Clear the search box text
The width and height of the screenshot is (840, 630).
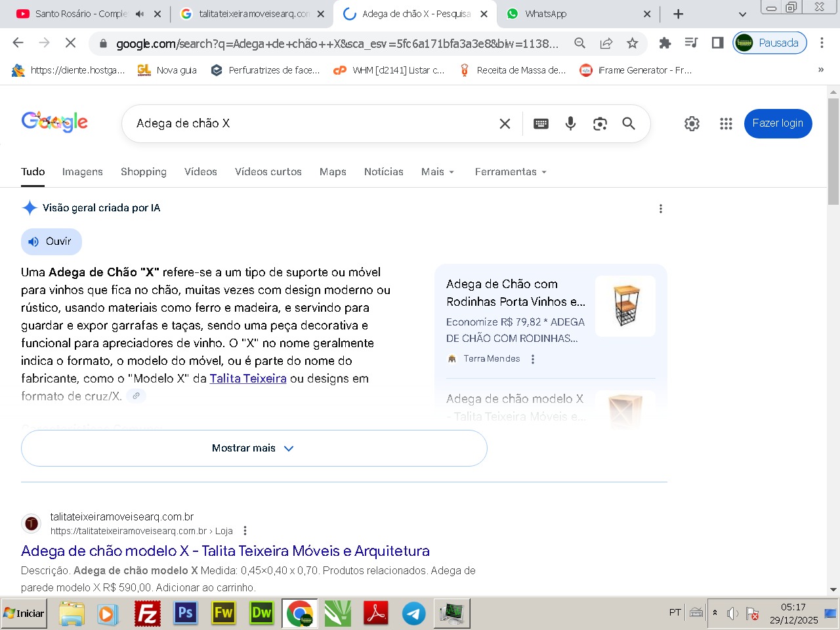tap(505, 123)
